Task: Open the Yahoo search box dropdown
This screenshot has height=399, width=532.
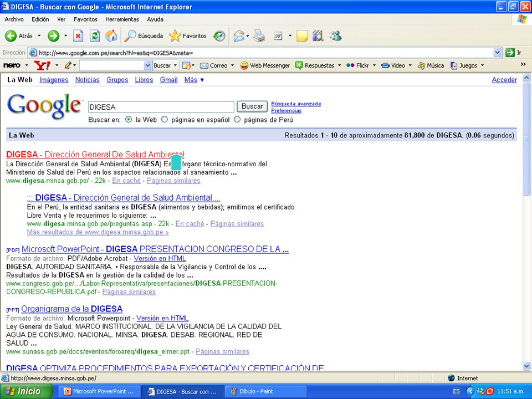Action: (x=148, y=65)
